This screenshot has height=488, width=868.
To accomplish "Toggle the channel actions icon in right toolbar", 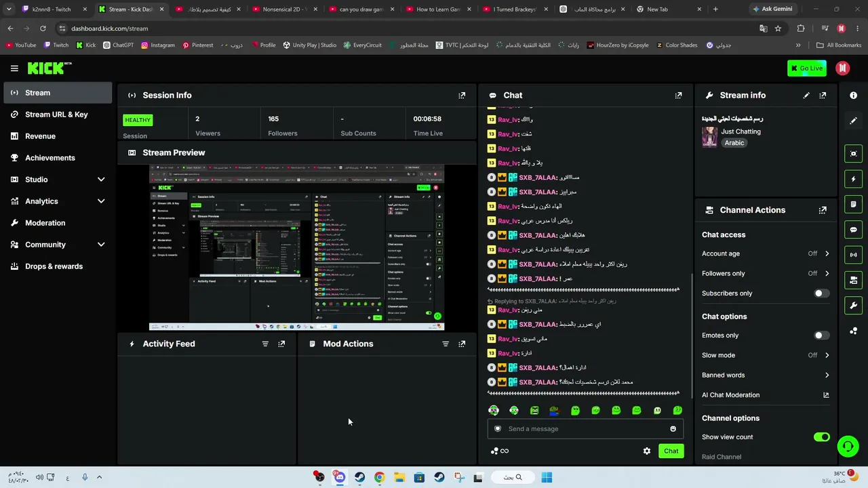I will click(853, 280).
